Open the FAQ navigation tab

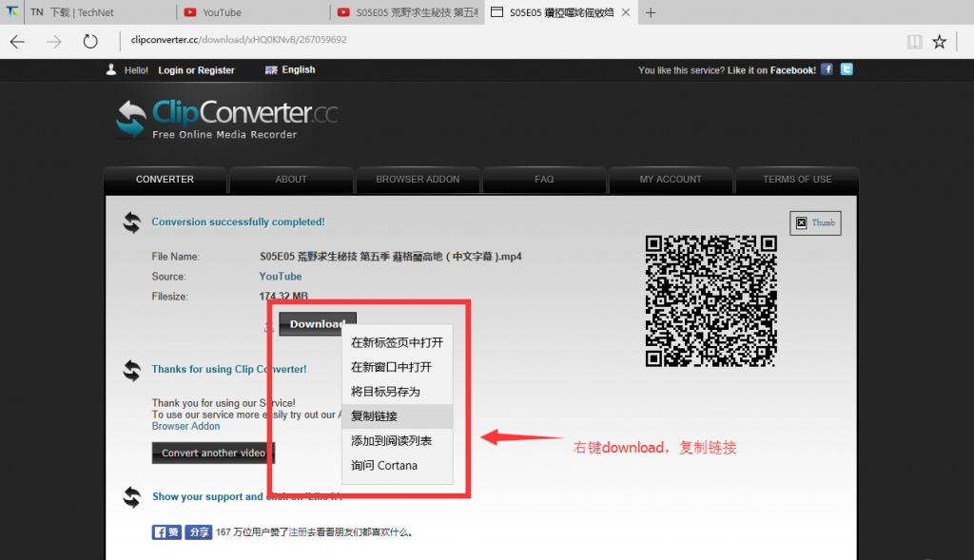click(x=544, y=180)
